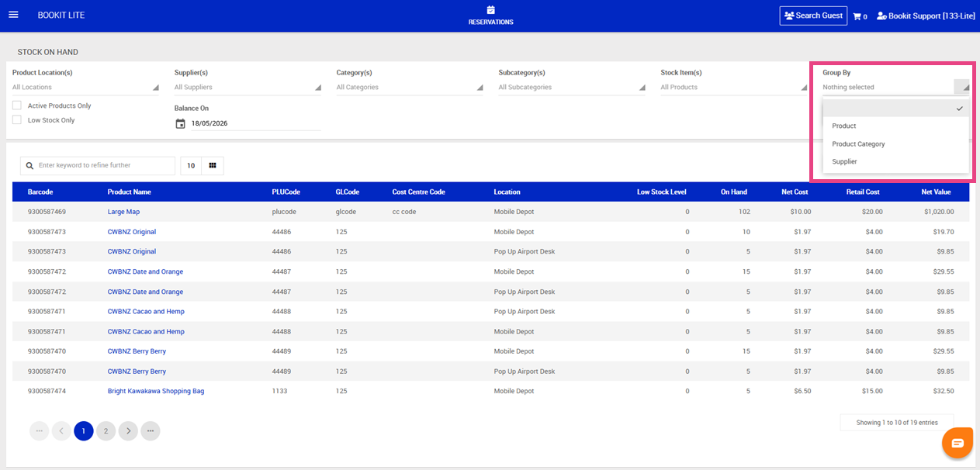
Task: Open the Large Map product link
Action: pos(123,212)
